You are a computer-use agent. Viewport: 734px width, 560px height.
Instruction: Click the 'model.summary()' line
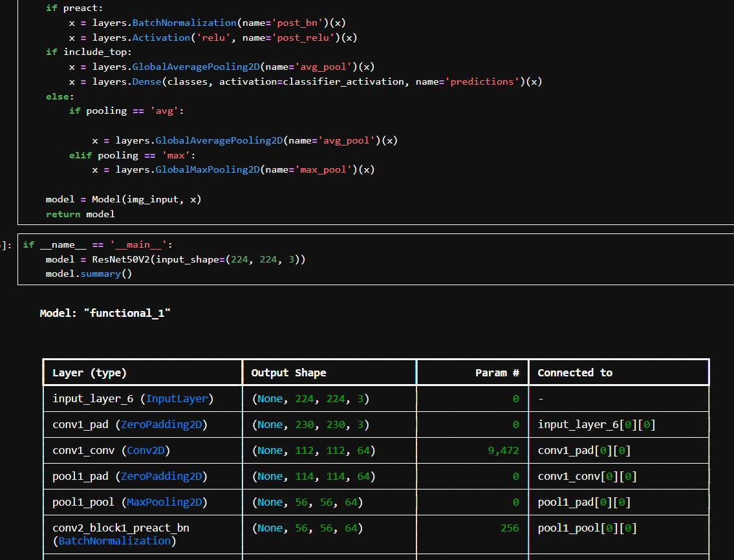pos(89,274)
